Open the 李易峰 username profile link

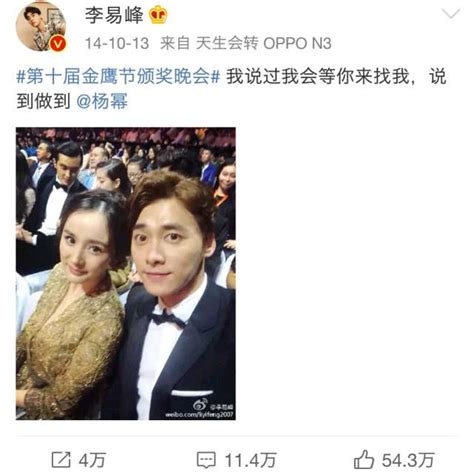(x=114, y=15)
